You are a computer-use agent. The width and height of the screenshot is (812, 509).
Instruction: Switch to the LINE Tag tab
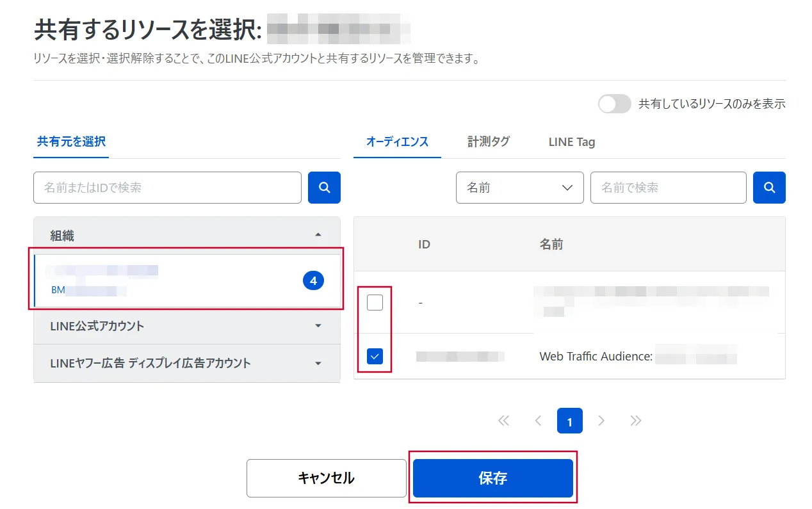[x=571, y=141]
